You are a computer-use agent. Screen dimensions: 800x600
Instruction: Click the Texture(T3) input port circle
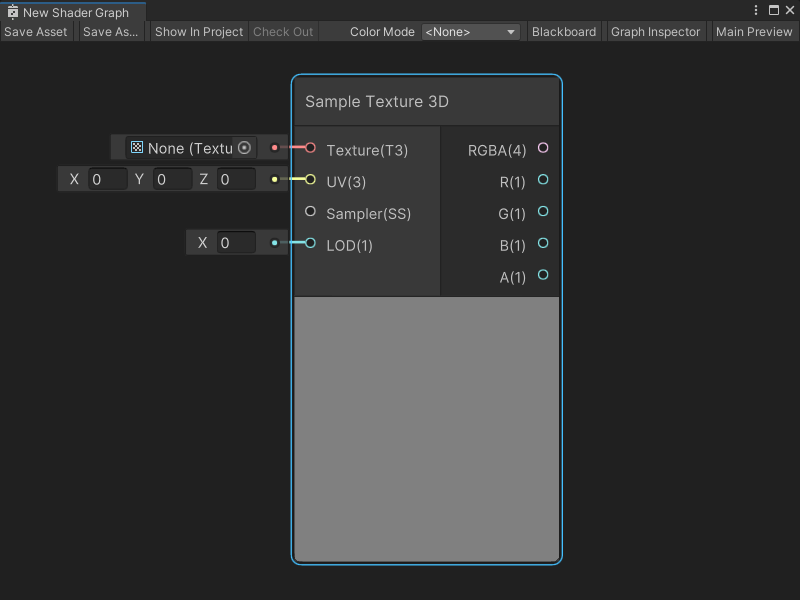coord(310,147)
